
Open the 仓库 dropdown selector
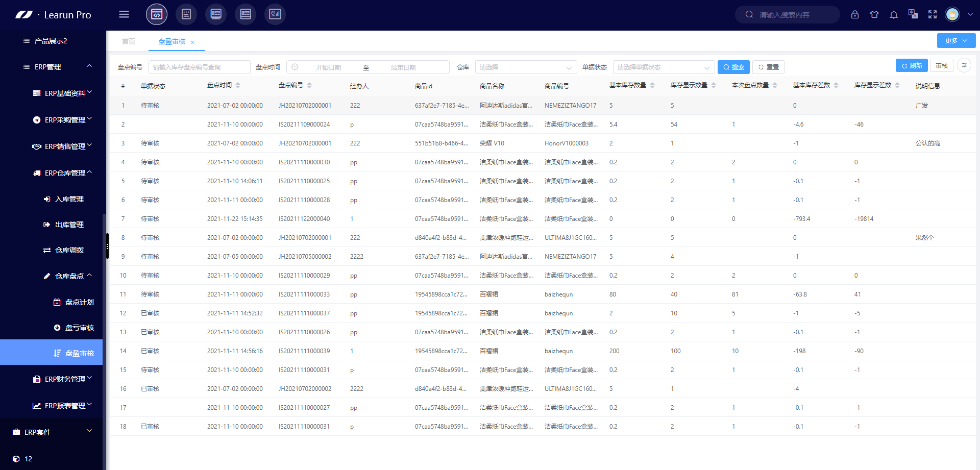(526, 67)
